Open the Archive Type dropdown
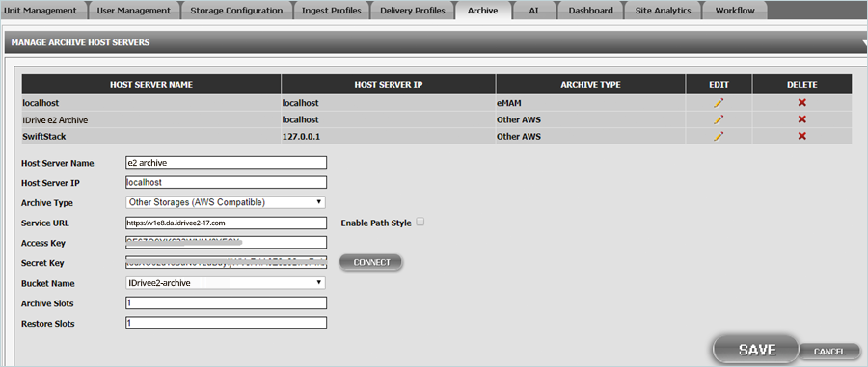 tap(226, 202)
